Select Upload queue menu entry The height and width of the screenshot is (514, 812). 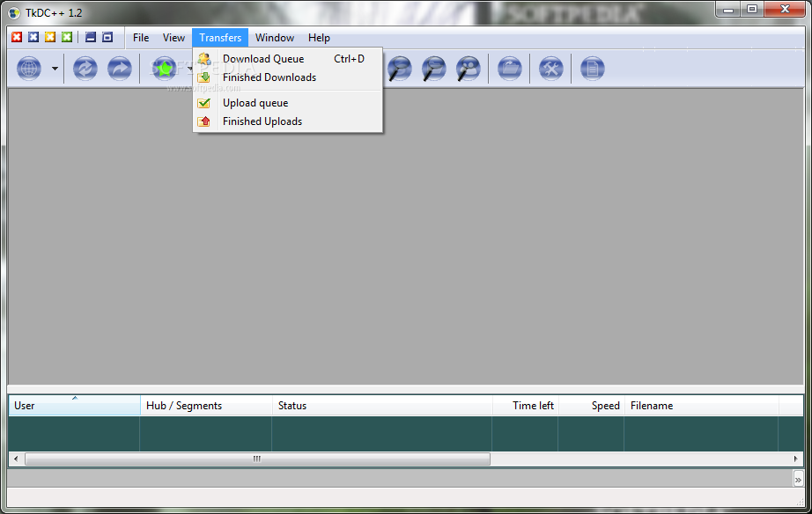point(288,103)
